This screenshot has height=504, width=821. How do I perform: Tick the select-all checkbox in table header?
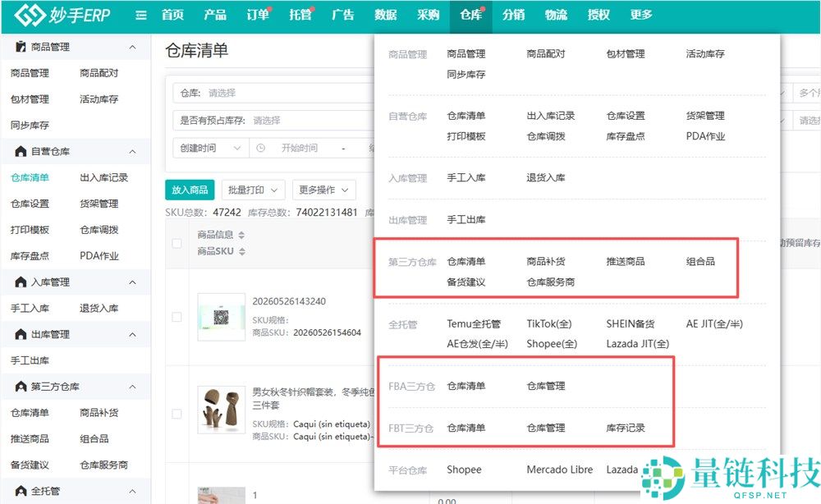tap(177, 243)
